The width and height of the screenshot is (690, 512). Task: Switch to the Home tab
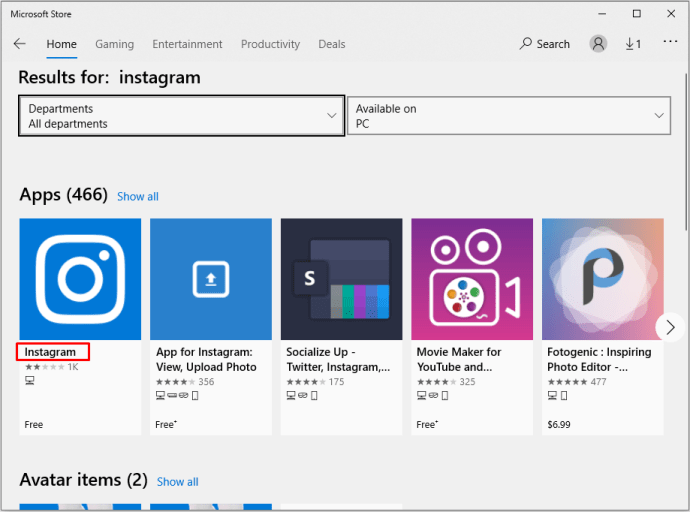62,44
